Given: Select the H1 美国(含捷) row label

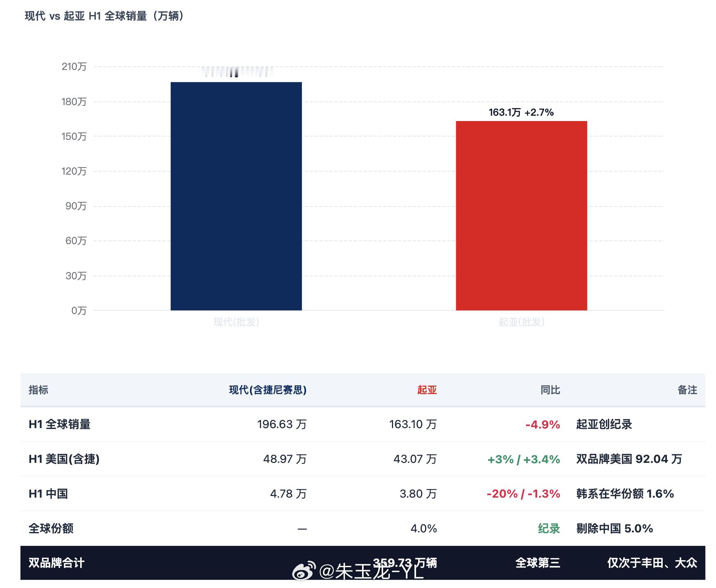Looking at the screenshot, I should tap(64, 459).
